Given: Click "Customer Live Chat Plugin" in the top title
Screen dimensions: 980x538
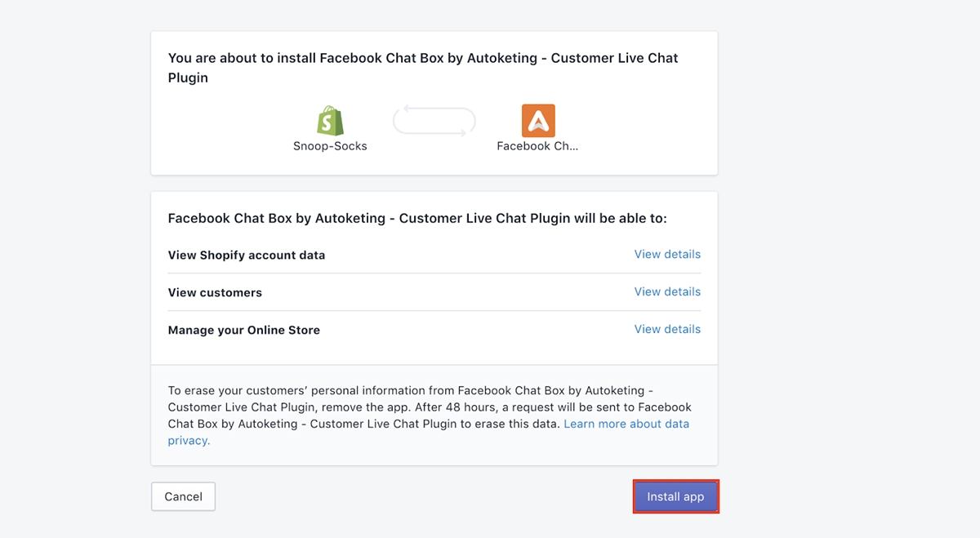Looking at the screenshot, I should (615, 59).
